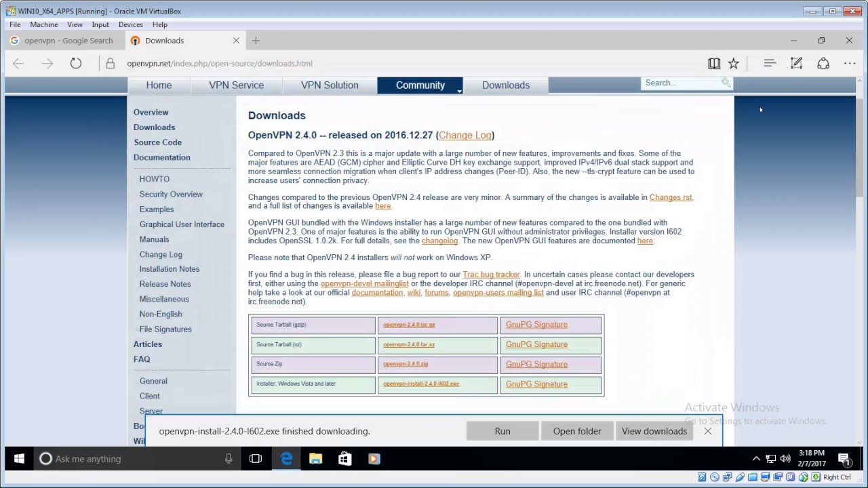Open the Windows Start menu
868x488 pixels.
(19, 459)
